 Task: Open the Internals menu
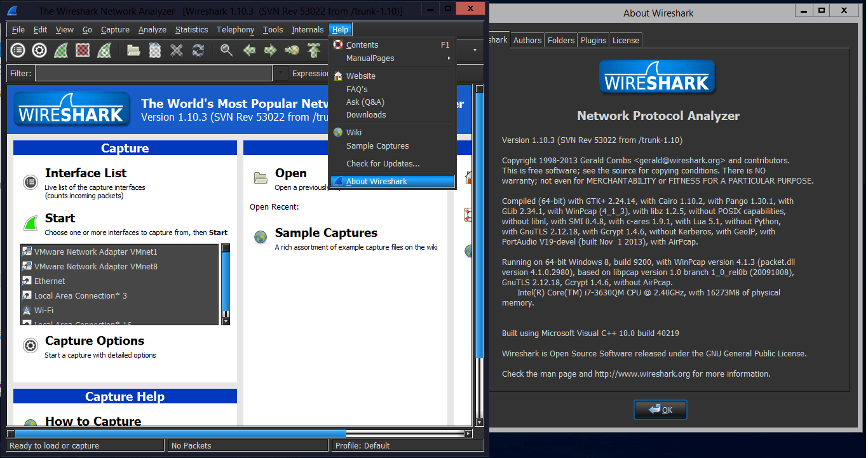308,30
